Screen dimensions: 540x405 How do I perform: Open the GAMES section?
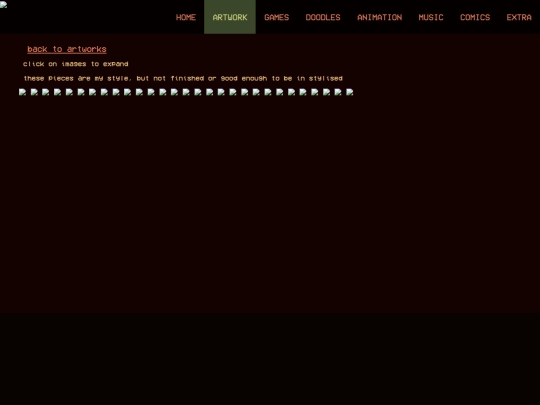tap(277, 17)
